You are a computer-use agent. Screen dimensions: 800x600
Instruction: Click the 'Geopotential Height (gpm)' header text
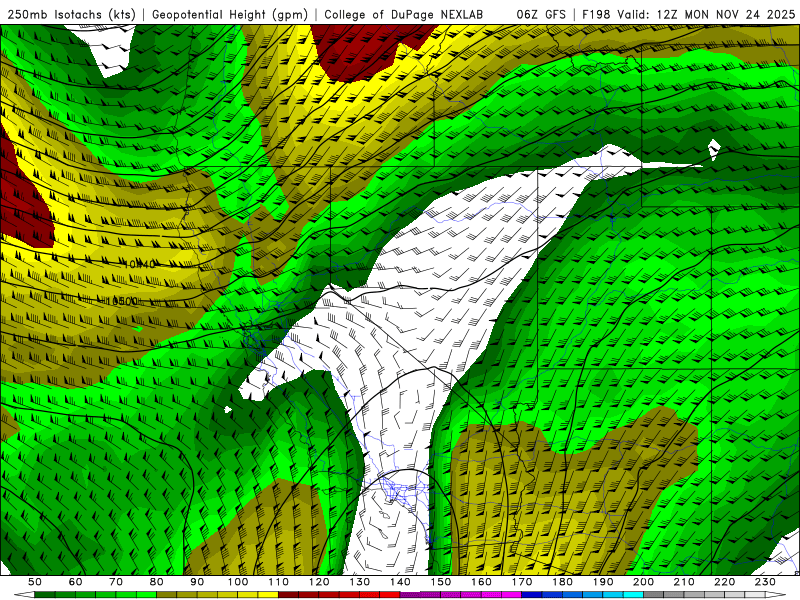230,14
